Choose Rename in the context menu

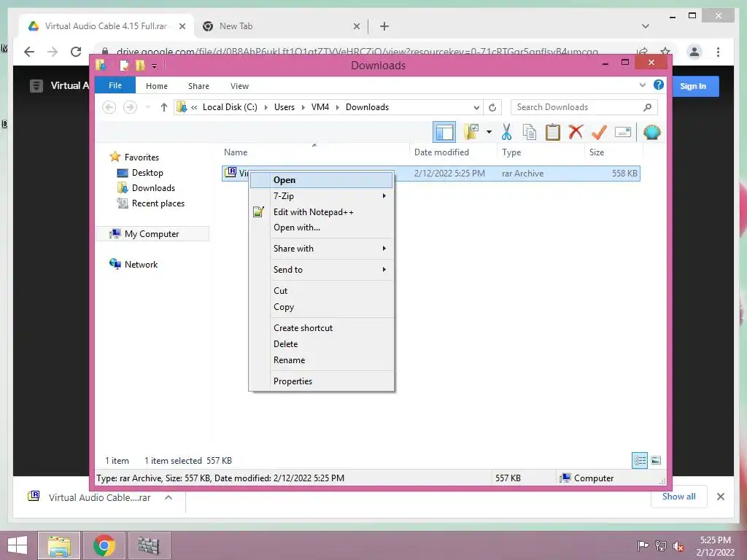[x=322, y=360]
